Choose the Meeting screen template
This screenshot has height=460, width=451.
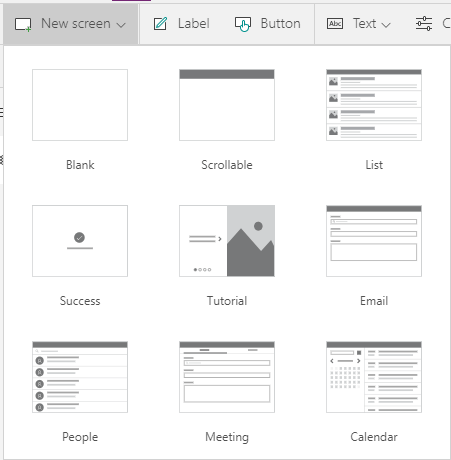pos(227,377)
